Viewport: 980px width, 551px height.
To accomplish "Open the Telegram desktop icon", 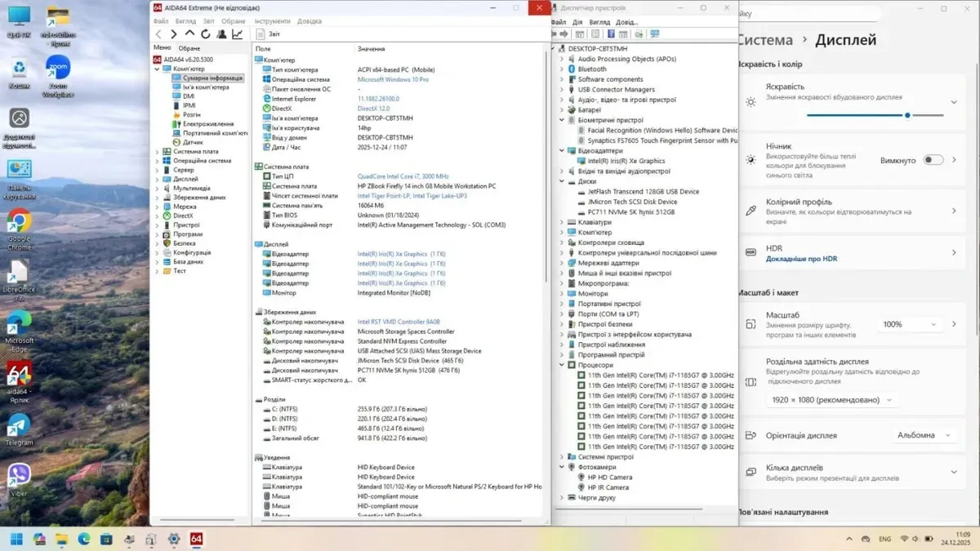I will (x=19, y=428).
